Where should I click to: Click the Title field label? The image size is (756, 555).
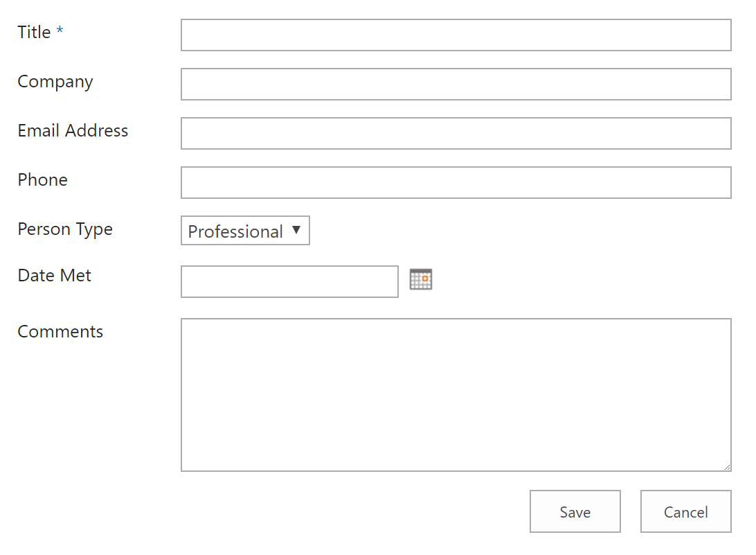tap(33, 32)
